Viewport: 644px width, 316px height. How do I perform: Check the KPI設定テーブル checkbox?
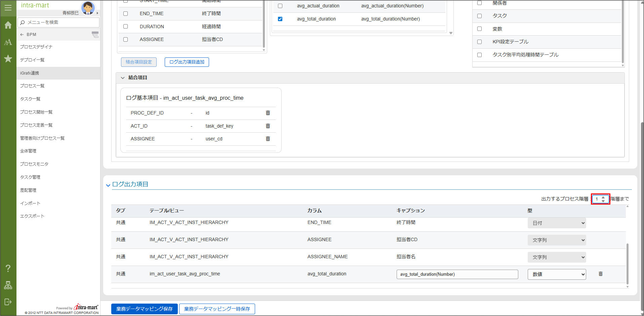[479, 42]
